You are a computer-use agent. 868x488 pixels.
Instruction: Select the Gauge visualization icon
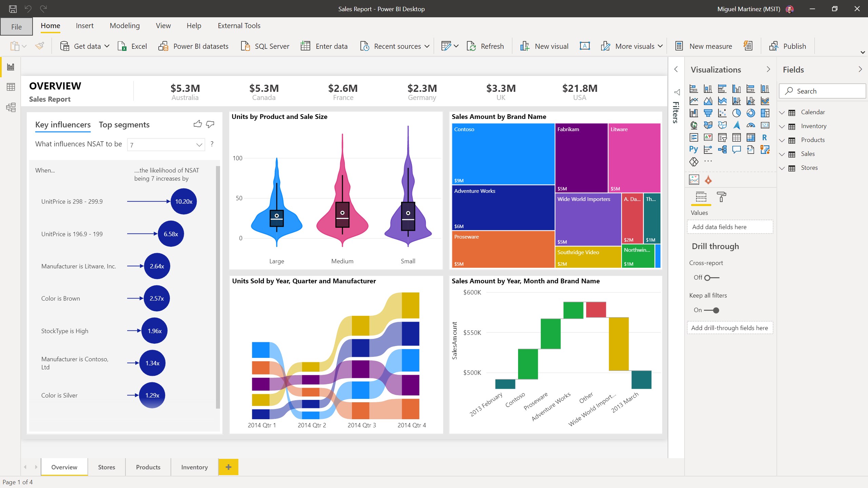(x=751, y=125)
